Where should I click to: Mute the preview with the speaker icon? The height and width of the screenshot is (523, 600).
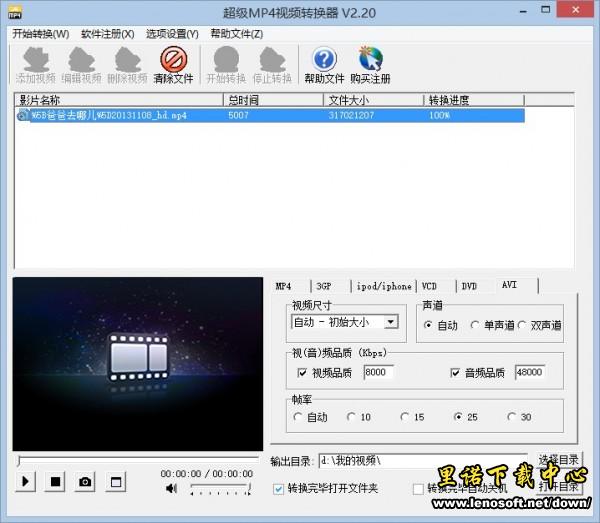click(171, 488)
